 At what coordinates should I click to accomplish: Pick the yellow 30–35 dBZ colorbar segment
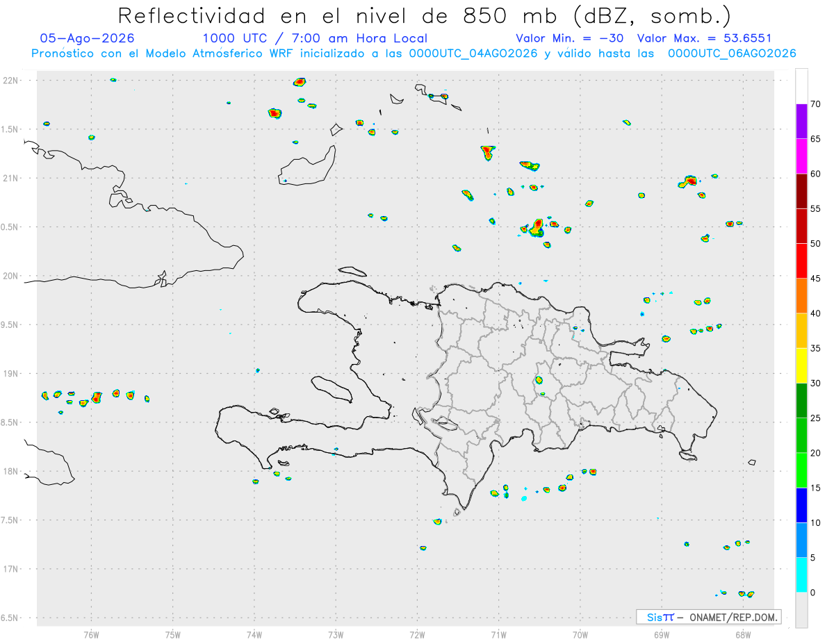pyautogui.click(x=801, y=365)
